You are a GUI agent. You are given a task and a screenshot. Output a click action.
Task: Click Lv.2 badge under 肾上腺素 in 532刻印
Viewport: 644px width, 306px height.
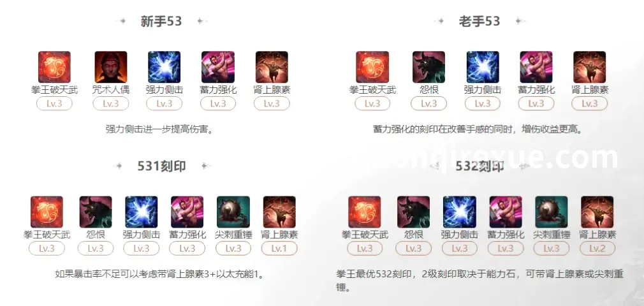tap(597, 249)
